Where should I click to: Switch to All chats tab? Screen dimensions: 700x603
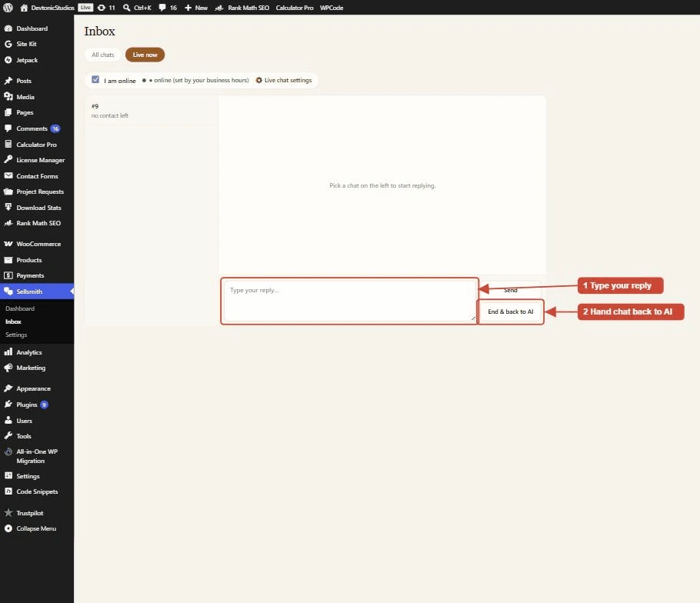102,55
